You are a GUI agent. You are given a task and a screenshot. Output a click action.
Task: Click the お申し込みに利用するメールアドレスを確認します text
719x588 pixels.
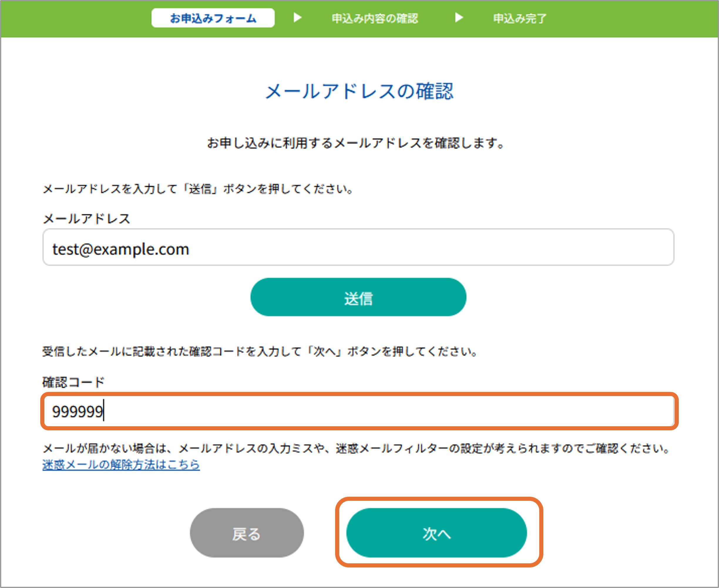pyautogui.click(x=356, y=143)
